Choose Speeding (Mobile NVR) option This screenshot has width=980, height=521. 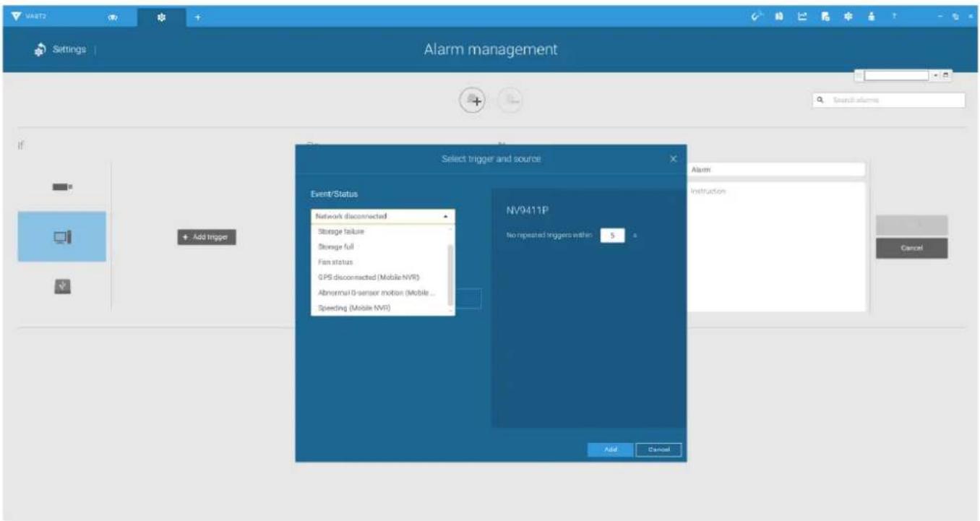pos(379,308)
